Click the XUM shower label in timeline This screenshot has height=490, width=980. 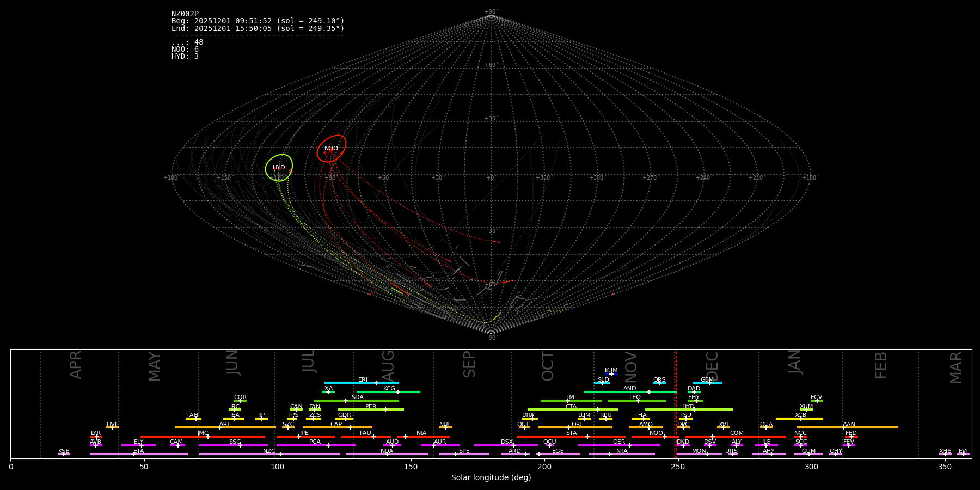806,407
